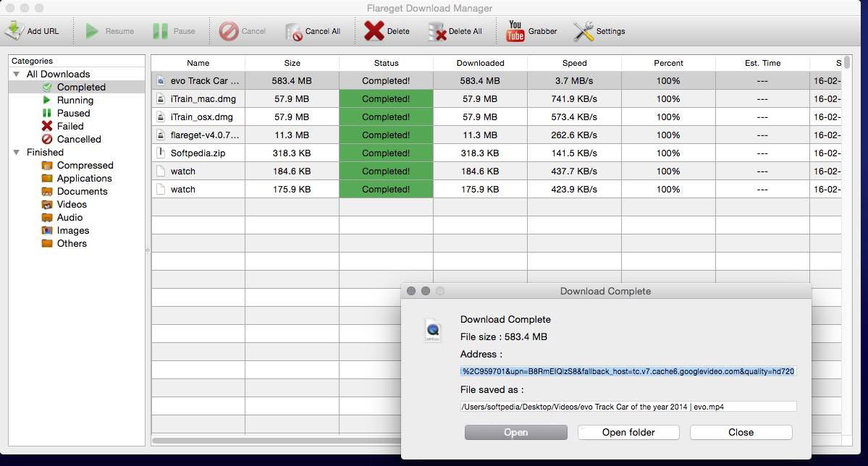The image size is (868, 466).
Task: Select the Compressed category label
Action: [x=85, y=165]
